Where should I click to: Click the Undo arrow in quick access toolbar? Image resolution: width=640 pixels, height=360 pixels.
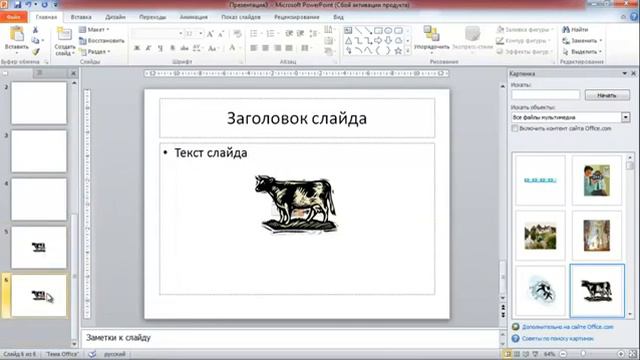29,5
